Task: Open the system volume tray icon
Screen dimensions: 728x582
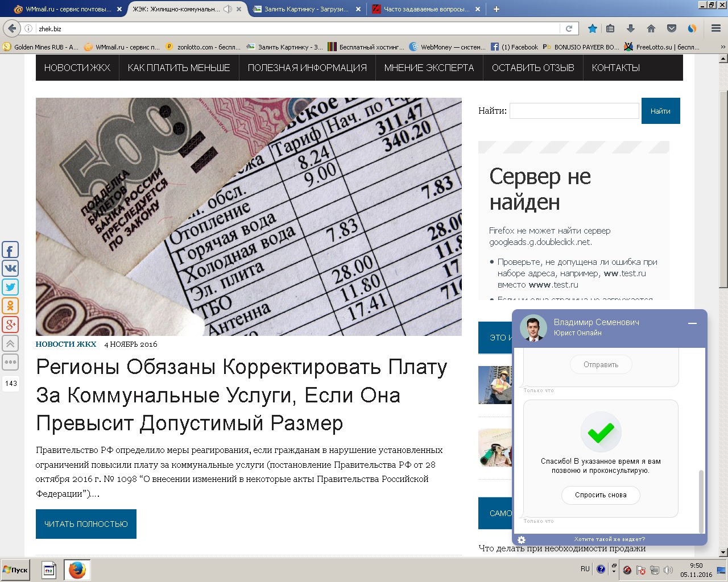Action: pyautogui.click(x=668, y=569)
